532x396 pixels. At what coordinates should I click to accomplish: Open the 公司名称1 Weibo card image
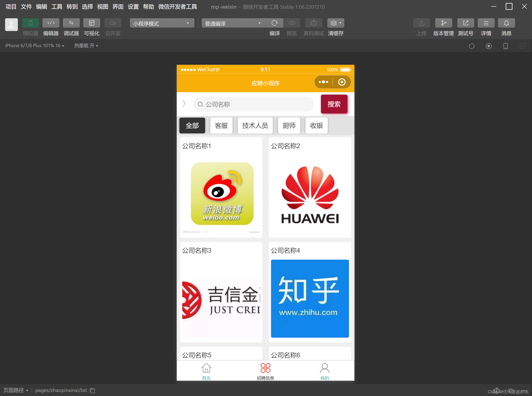[221, 194]
